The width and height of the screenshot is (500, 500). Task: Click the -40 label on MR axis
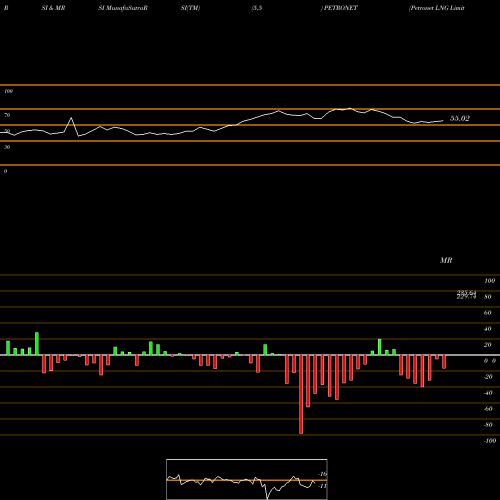click(488, 393)
